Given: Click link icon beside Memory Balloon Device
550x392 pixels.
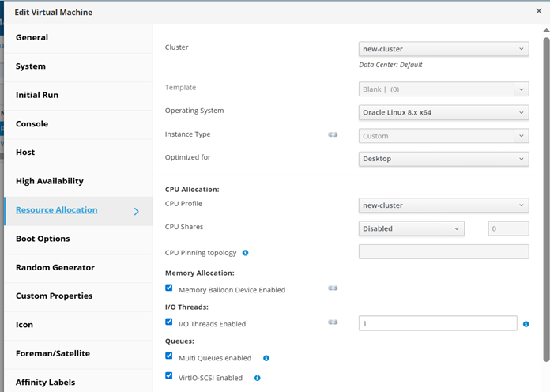Looking at the screenshot, I should click(x=333, y=289).
